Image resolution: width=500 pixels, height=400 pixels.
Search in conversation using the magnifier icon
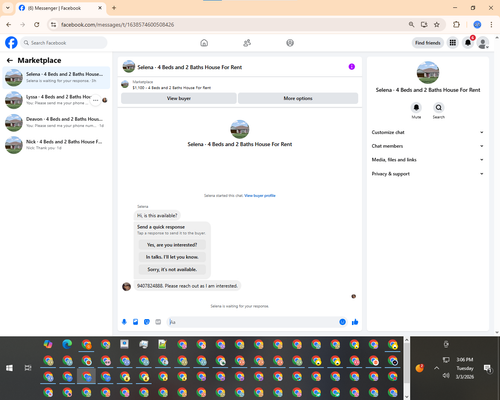(x=439, y=107)
